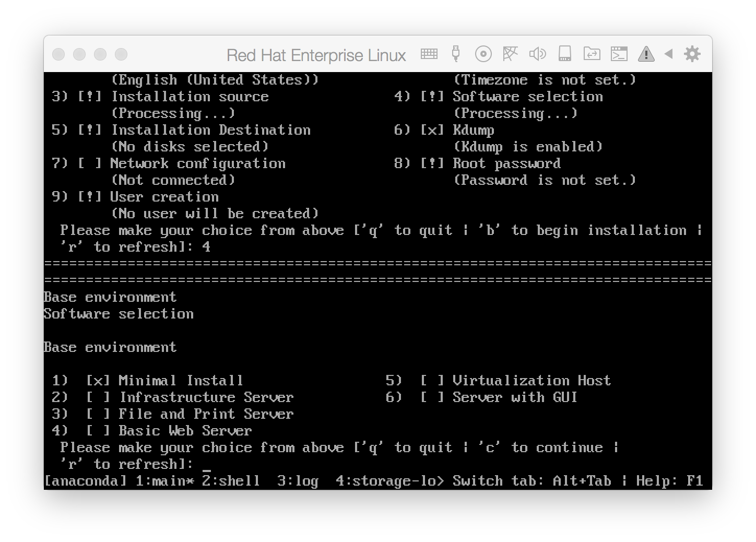Open the shared folders icon
The width and height of the screenshot is (756, 542).
pos(592,54)
